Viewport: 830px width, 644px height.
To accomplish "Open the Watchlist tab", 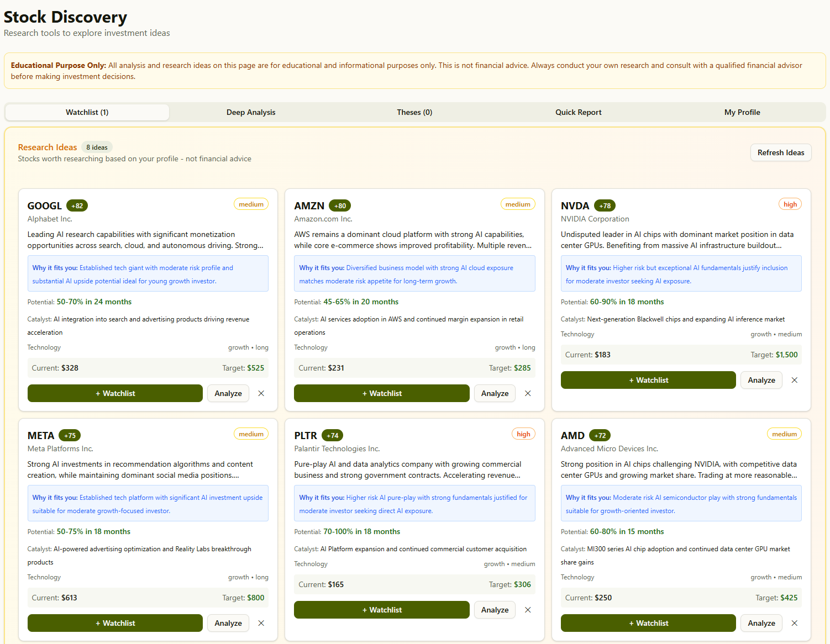I will tap(87, 112).
